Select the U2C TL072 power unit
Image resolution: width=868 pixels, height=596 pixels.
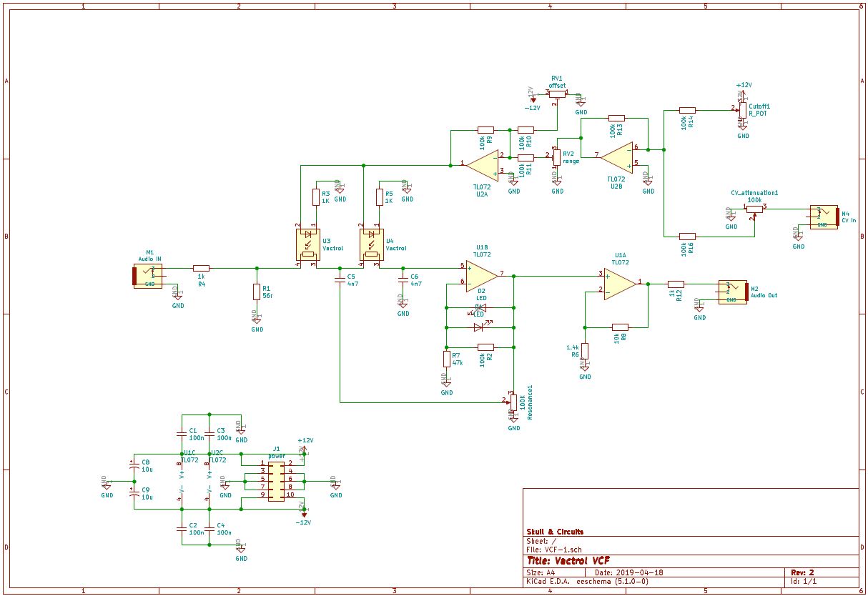point(209,481)
